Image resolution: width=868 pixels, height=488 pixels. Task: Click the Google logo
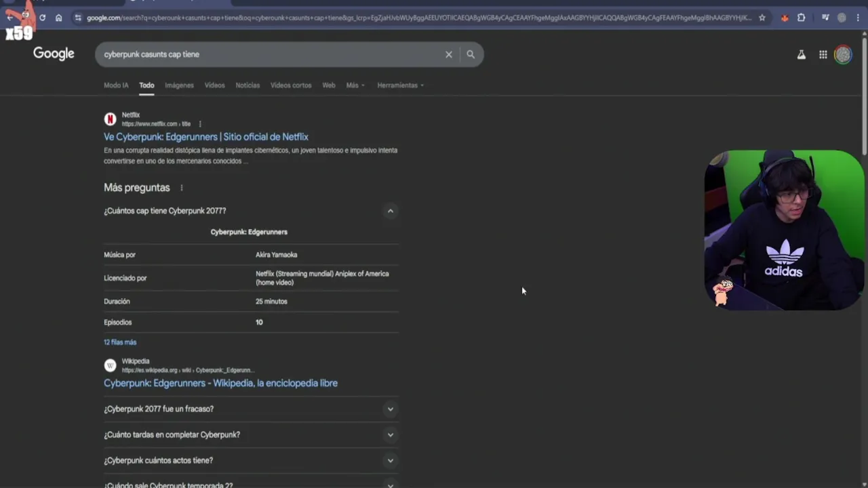point(54,54)
